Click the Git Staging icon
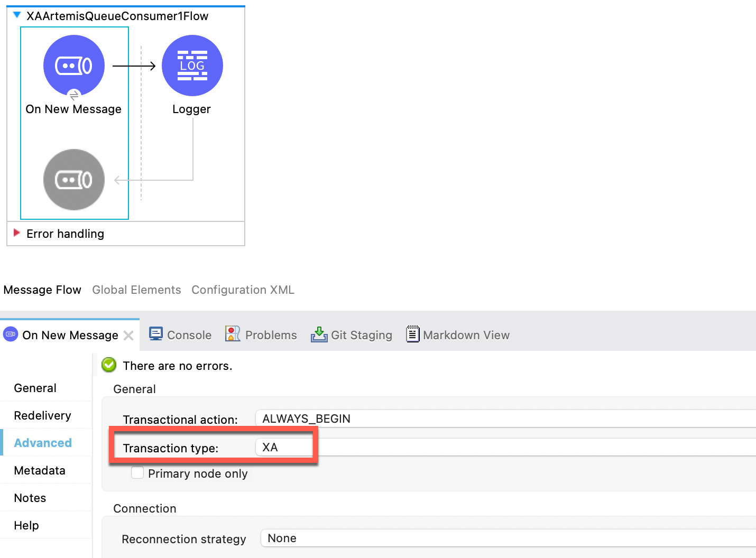This screenshot has width=756, height=558. [x=319, y=334]
